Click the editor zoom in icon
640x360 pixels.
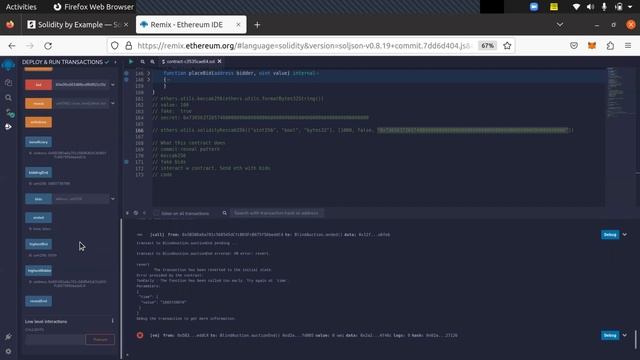(152, 62)
